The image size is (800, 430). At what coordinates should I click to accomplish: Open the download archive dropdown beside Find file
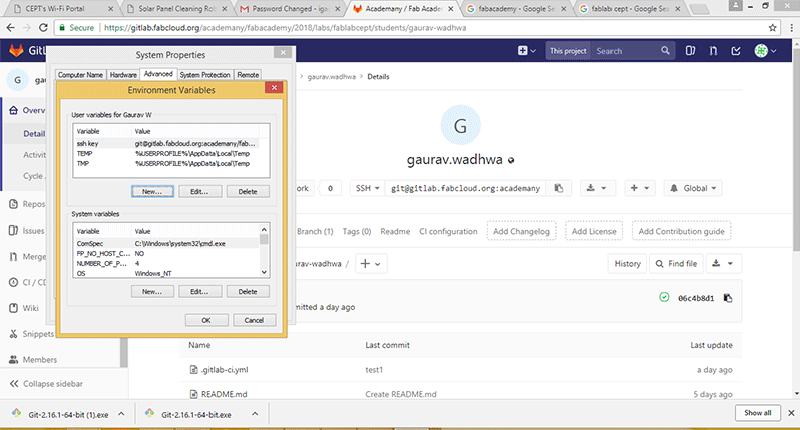point(723,264)
